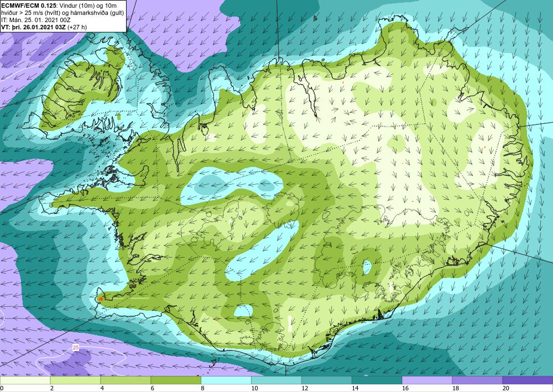Click the teal 12–14 legend swatch

point(327,380)
